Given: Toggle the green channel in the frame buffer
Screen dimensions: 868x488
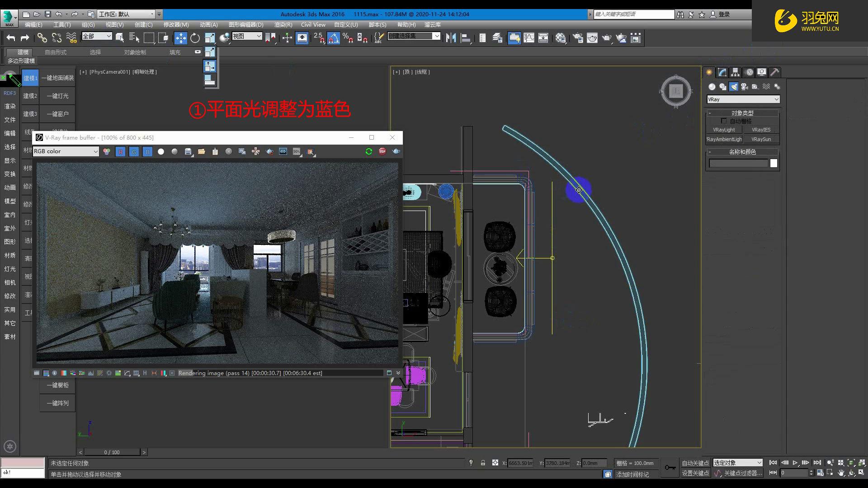Looking at the screenshot, I should coord(134,151).
